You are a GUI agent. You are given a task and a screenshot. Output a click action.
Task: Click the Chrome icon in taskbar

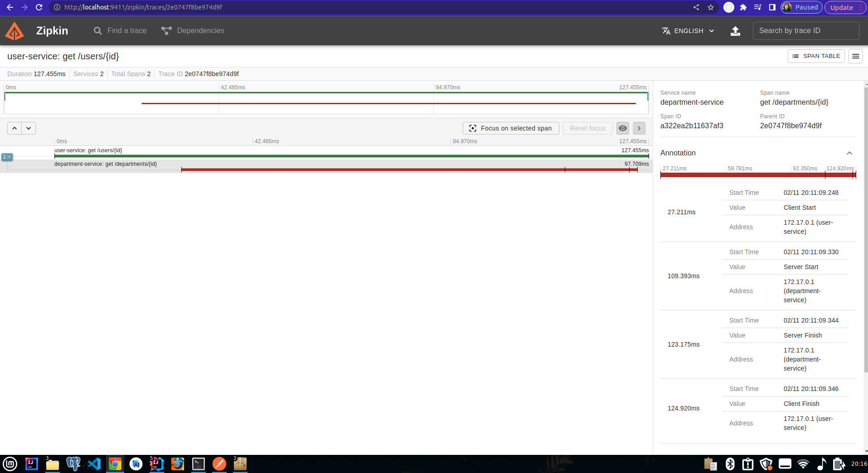tap(115, 464)
